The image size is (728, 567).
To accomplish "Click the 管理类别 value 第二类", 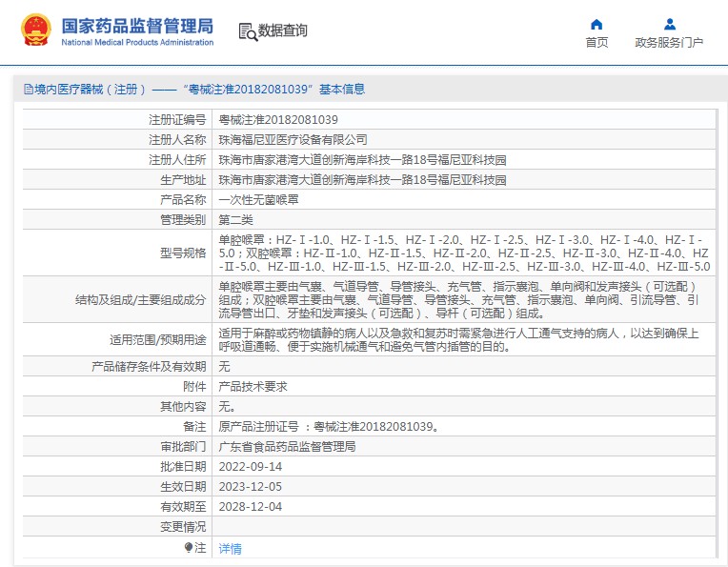I will pyautogui.click(x=237, y=220).
